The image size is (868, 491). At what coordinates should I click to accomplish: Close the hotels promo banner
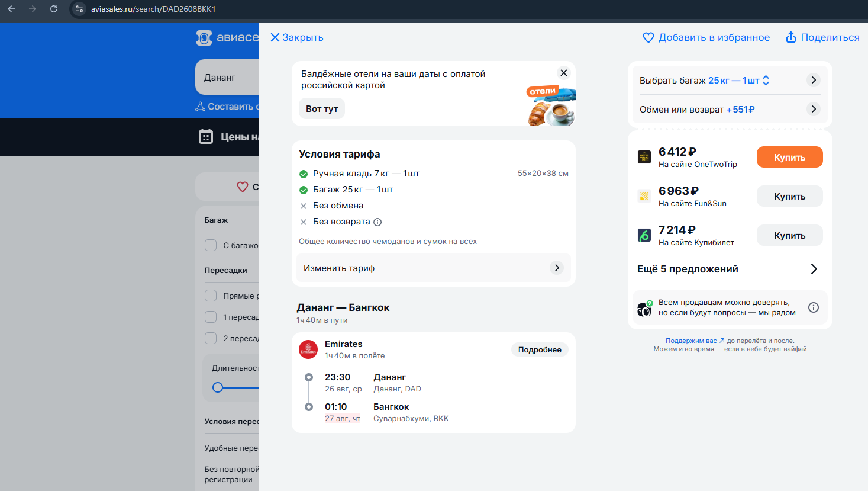(563, 73)
